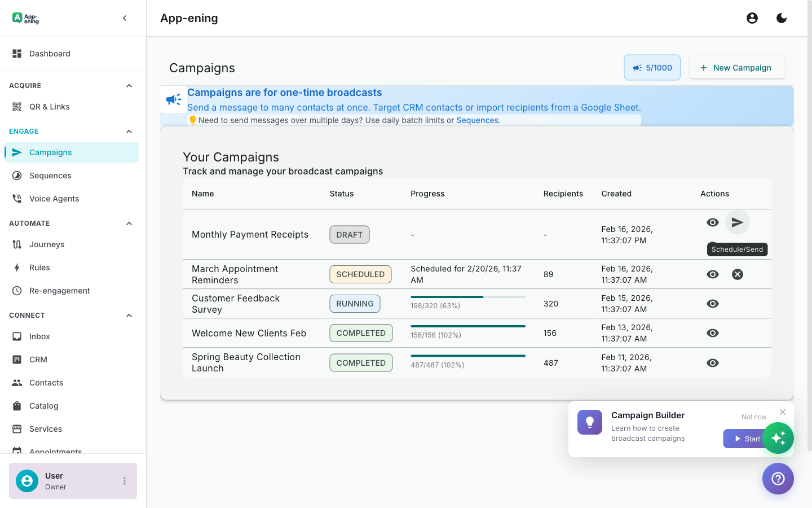812x508 pixels.
Task: Collapse the ACQUIRE section
Action: (129, 85)
